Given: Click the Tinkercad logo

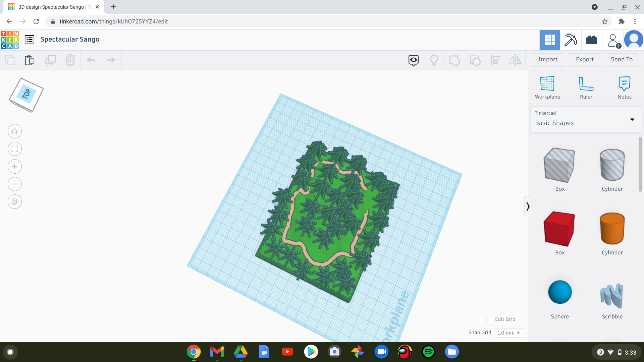Looking at the screenshot, I should pos(10,40).
